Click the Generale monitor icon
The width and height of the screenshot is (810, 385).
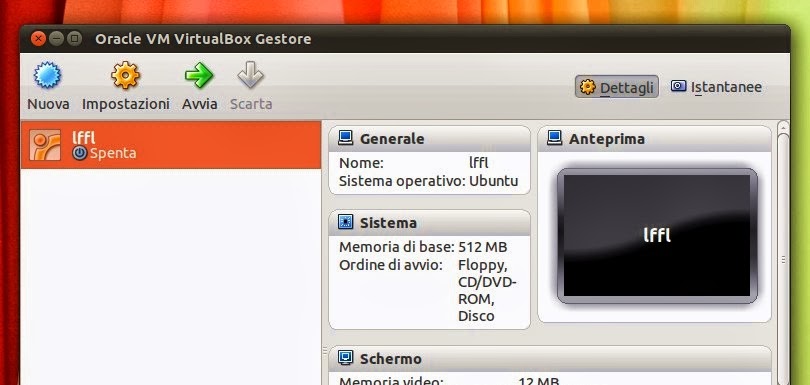click(345, 138)
